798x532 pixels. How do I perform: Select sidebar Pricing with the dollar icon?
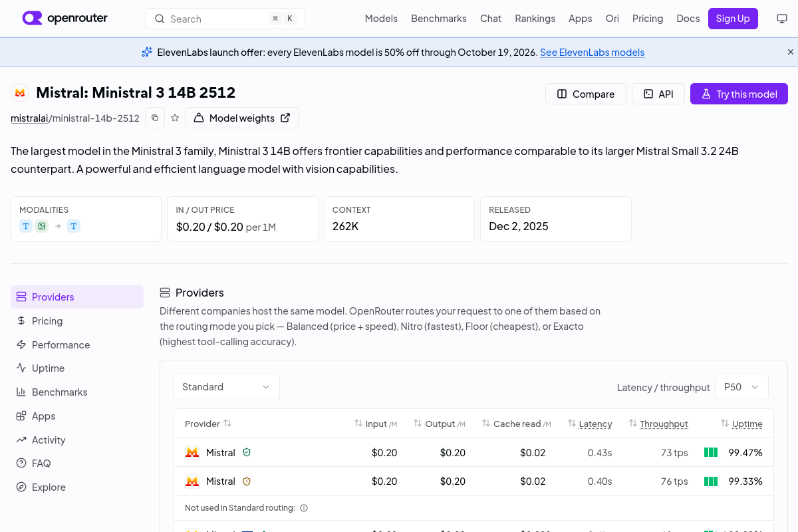tap(77, 321)
